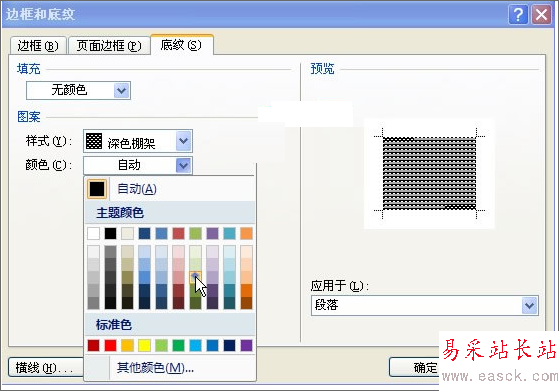Pick dark blue theme color swatch
Image resolution: width=559 pixels, height=391 pixels.
144,233
